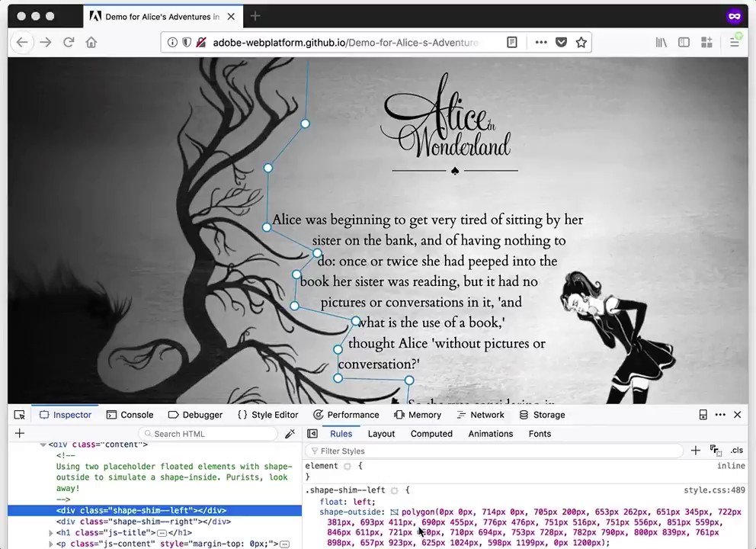Image resolution: width=756 pixels, height=549 pixels.
Task: Open the Library icon in the toolbar
Action: [x=661, y=43]
